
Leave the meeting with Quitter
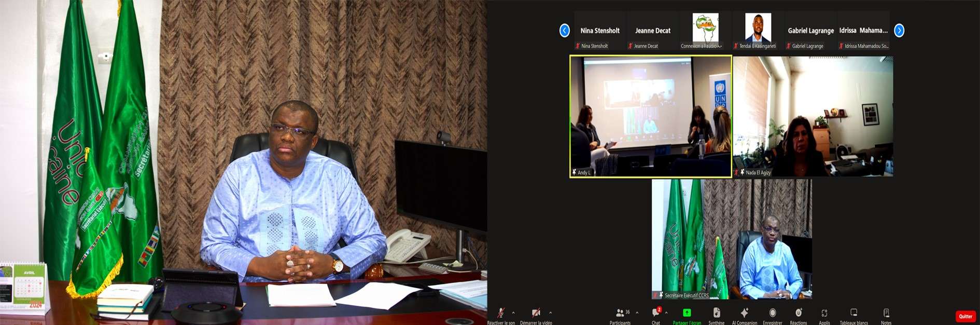point(965,316)
